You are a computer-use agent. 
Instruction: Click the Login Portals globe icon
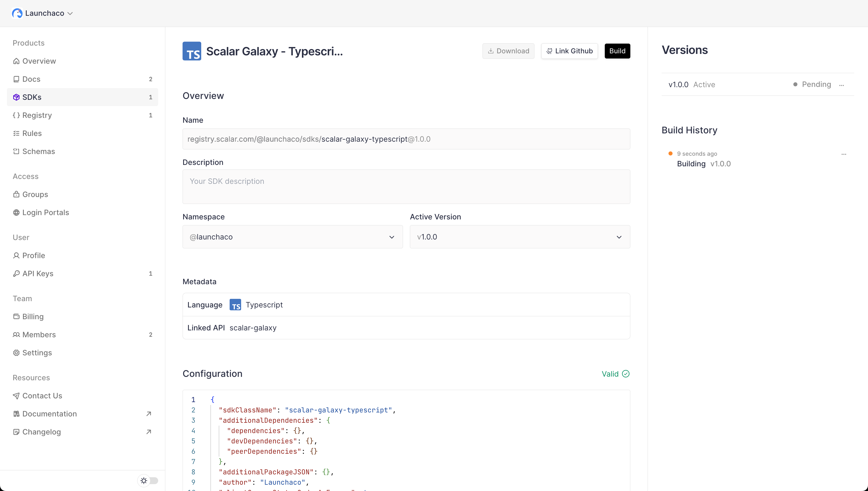tap(16, 213)
